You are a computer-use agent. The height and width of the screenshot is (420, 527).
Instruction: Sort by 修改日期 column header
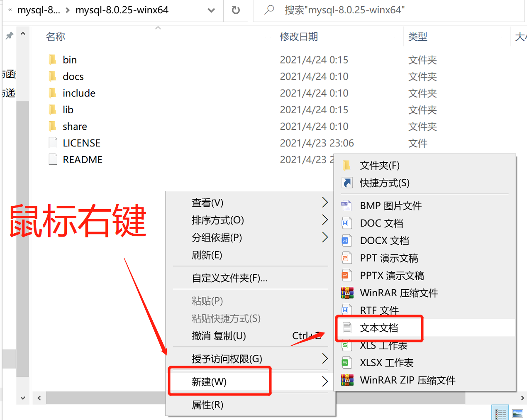(x=299, y=37)
